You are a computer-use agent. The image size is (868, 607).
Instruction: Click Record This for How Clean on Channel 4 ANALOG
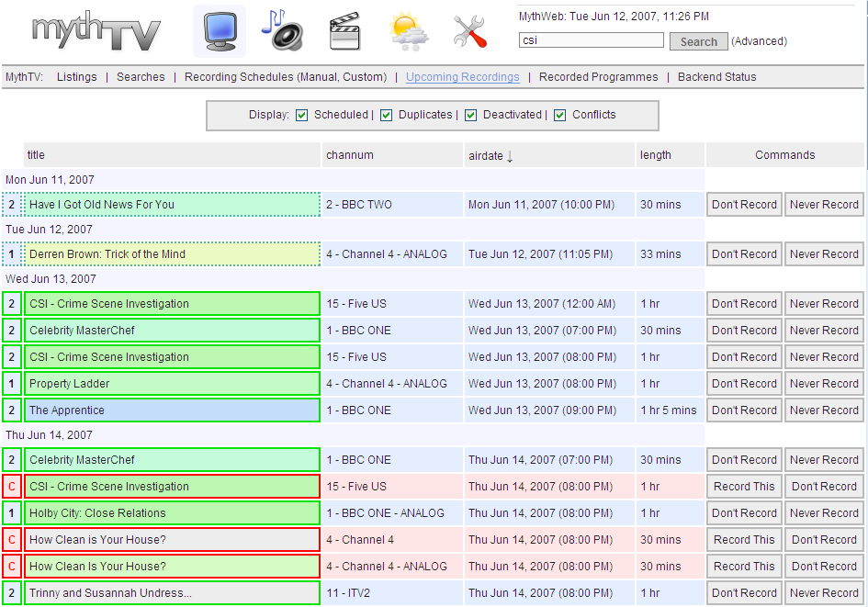(x=744, y=566)
